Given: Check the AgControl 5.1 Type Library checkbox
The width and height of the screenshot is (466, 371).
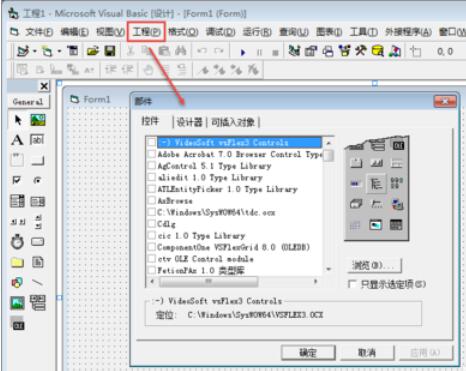Looking at the screenshot, I should [152, 166].
